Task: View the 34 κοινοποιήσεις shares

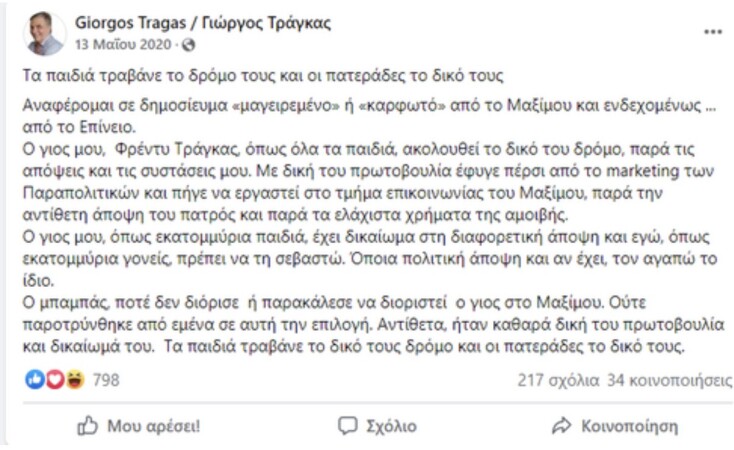Action: pos(662,380)
